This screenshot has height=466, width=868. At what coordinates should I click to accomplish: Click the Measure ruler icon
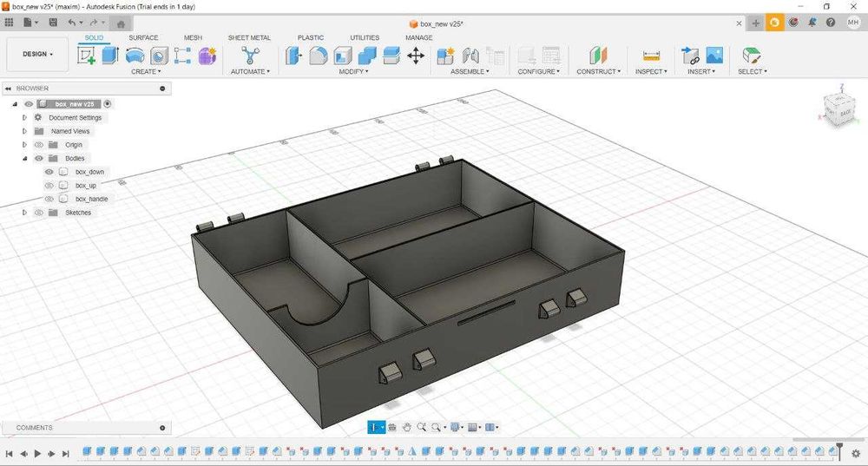click(652, 56)
